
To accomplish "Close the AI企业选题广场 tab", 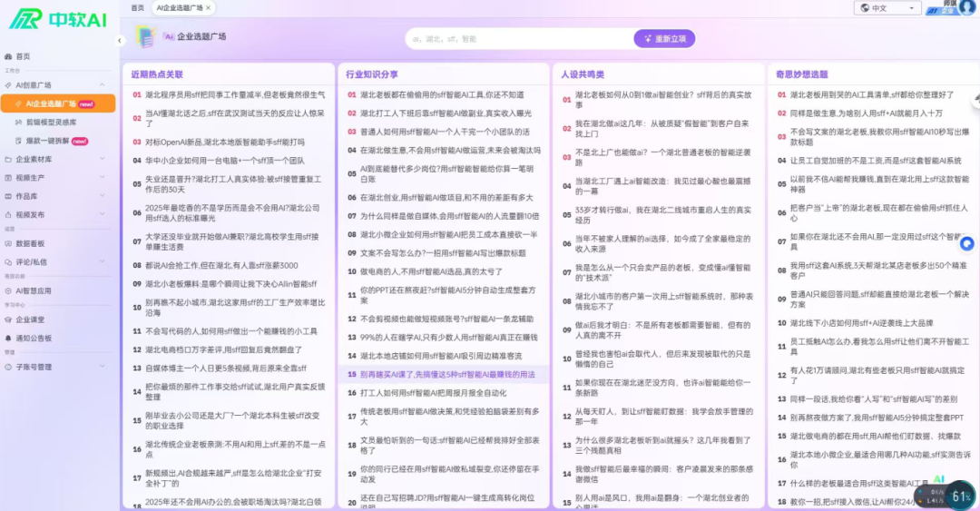I will click(209, 7).
